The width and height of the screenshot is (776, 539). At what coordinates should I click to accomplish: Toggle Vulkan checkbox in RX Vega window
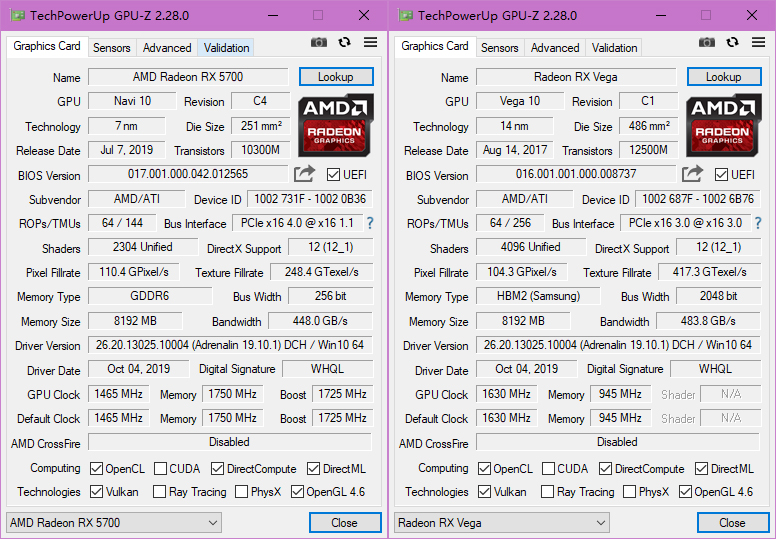tap(485, 492)
